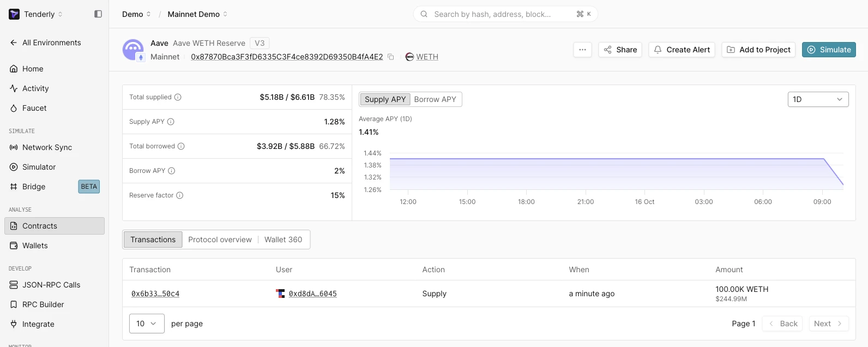The height and width of the screenshot is (347, 868).
Task: Open the 1D time range dropdown
Action: coord(818,99)
